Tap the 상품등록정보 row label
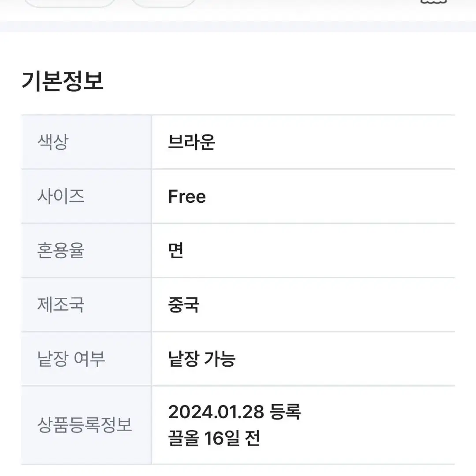Image resolution: width=476 pixels, height=476 pixels. [85, 425]
